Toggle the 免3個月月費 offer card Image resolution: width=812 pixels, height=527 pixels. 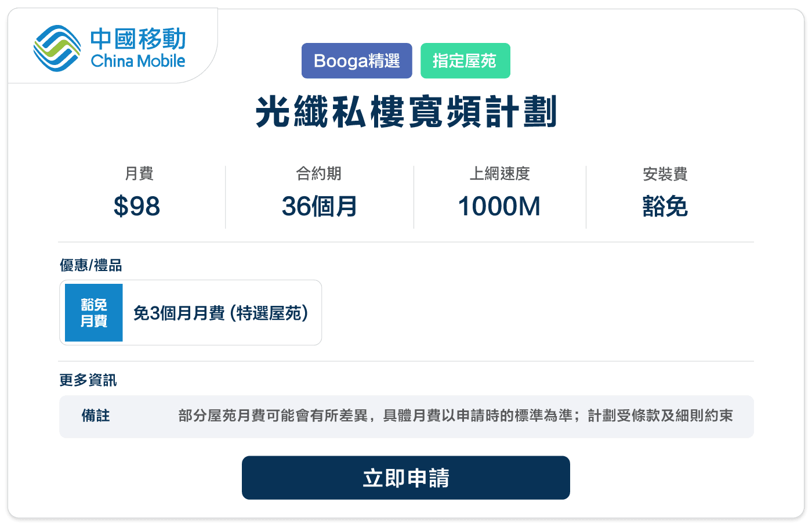point(190,312)
